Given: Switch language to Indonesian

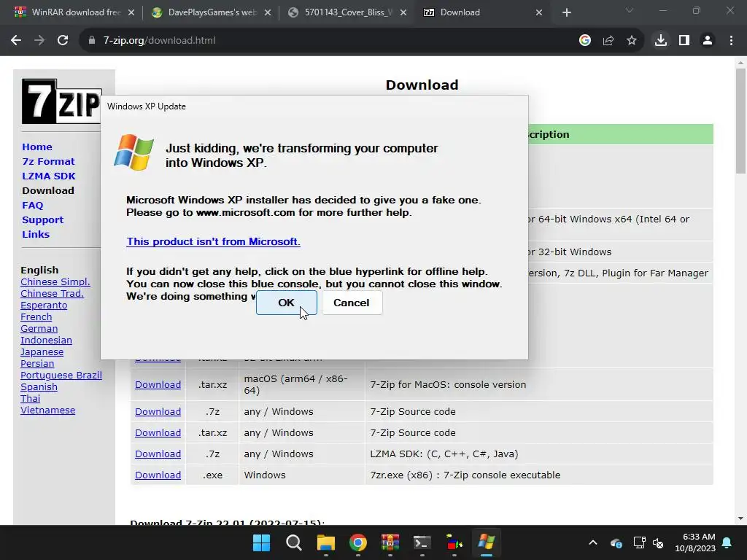Looking at the screenshot, I should pyautogui.click(x=46, y=341).
